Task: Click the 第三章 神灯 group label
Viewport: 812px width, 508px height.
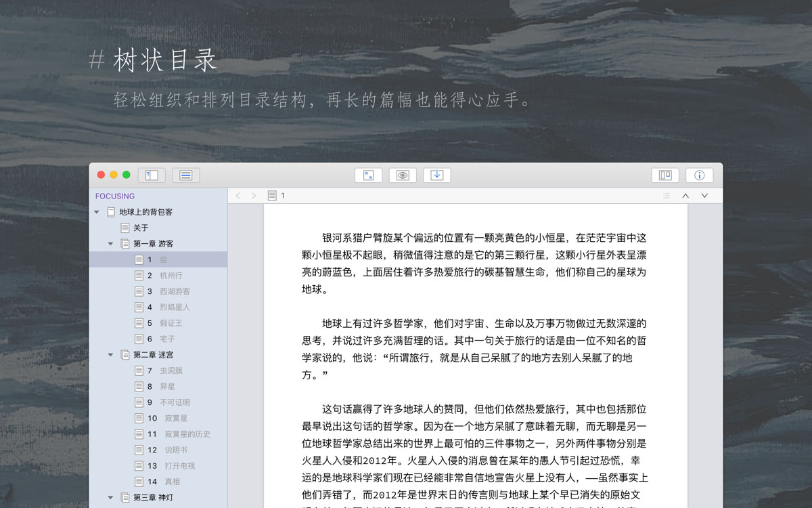Action: click(154, 498)
